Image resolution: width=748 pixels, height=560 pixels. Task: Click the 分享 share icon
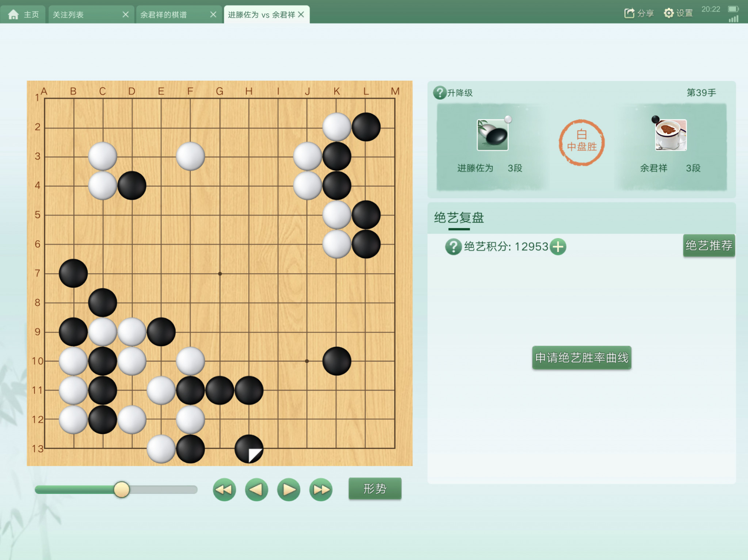pyautogui.click(x=629, y=14)
